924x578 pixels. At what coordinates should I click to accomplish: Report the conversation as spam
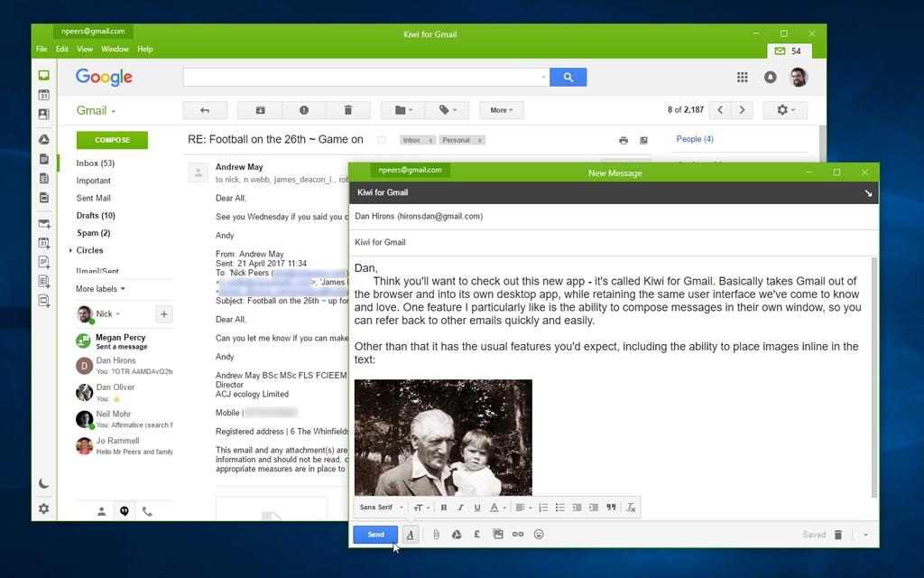(304, 110)
